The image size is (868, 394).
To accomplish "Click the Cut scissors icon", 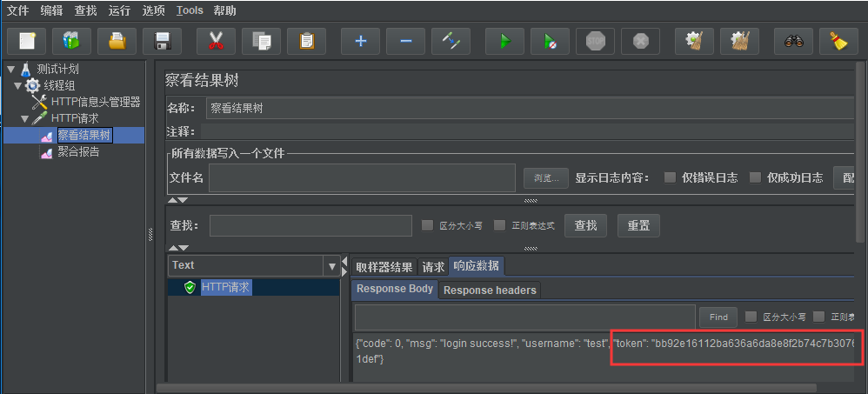I will [216, 41].
